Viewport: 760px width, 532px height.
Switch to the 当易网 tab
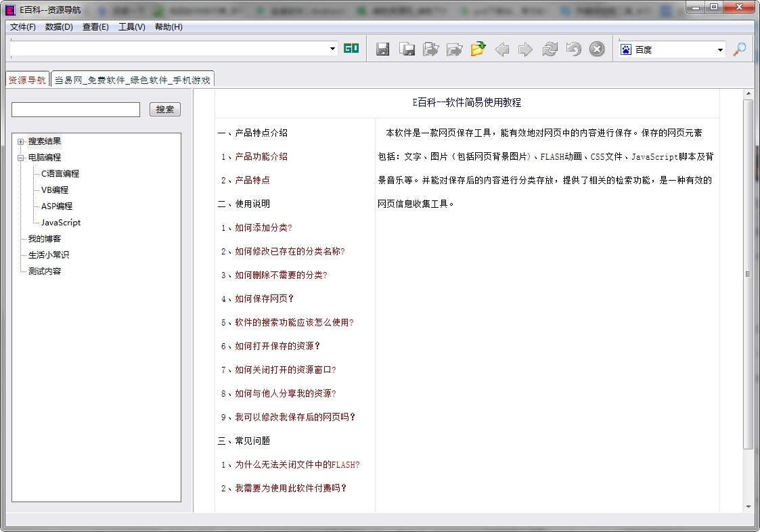(133, 78)
